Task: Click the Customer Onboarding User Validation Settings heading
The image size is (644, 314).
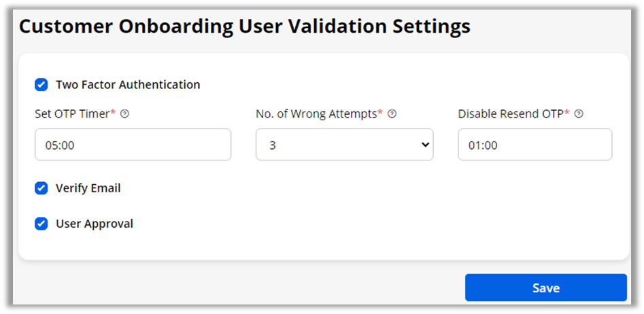Action: 245,27
